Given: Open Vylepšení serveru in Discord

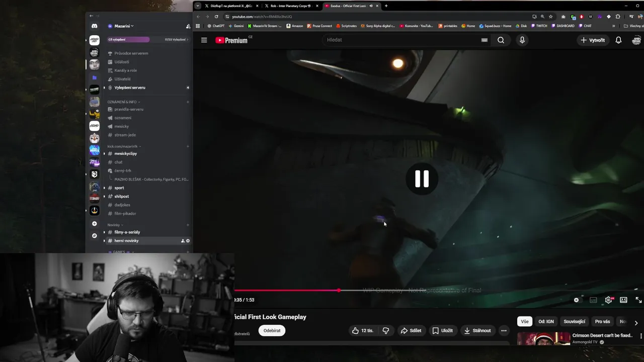Looking at the screenshot, I should click(129, 87).
